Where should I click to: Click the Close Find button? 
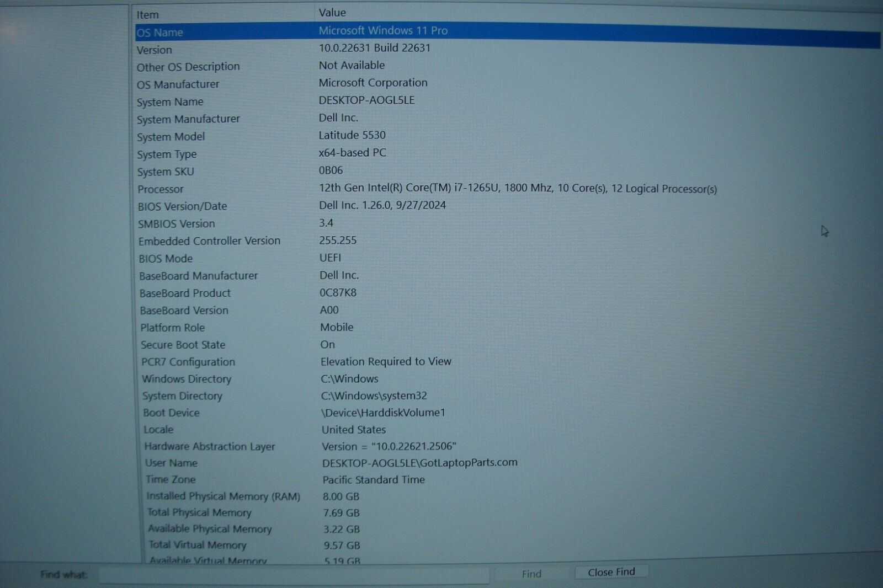coord(611,572)
